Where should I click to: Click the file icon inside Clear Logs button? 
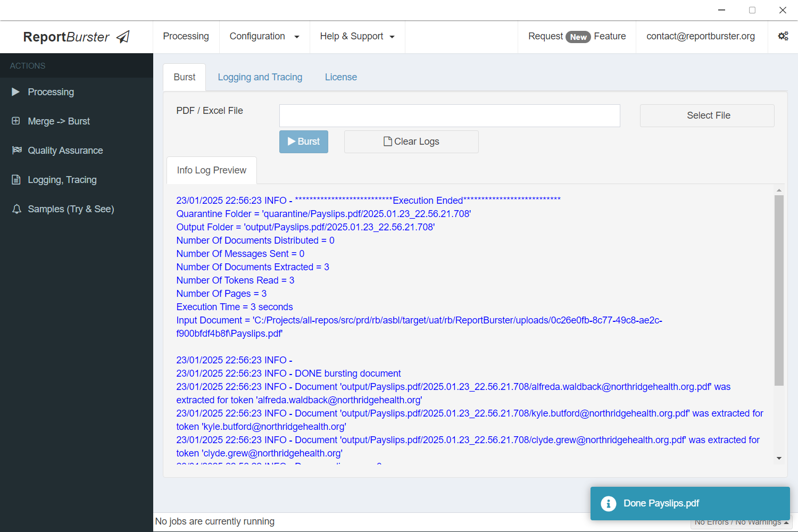(x=388, y=141)
